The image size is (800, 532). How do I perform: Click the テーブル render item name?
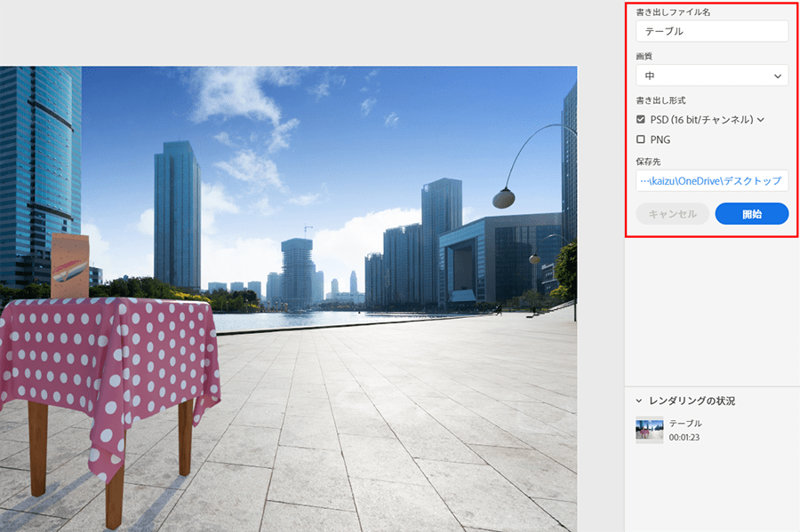(x=685, y=424)
